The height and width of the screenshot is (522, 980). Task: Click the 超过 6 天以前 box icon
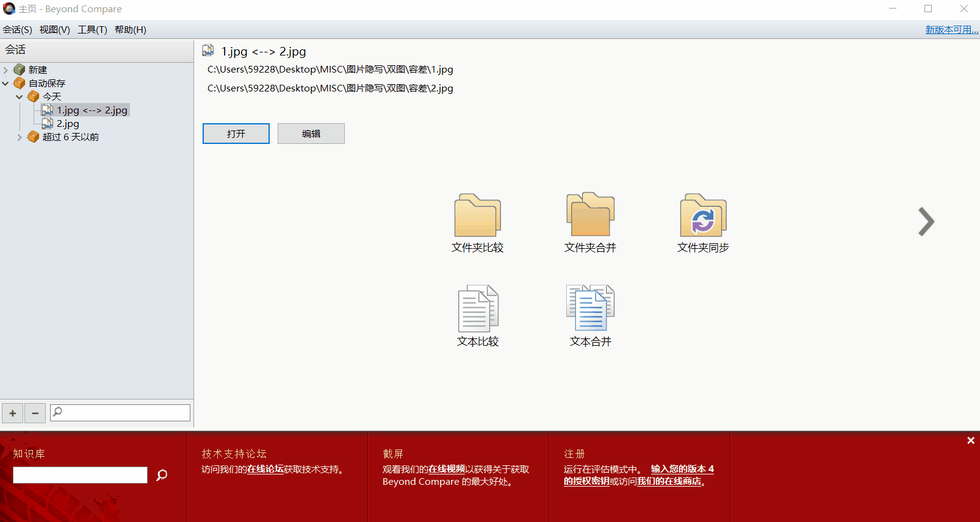(34, 137)
